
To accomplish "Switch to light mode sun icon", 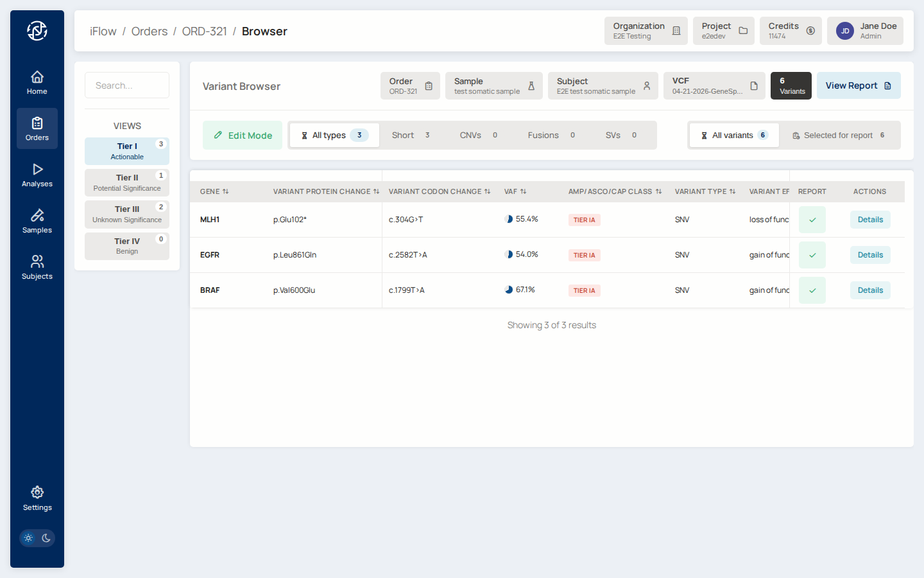I will (x=28, y=538).
